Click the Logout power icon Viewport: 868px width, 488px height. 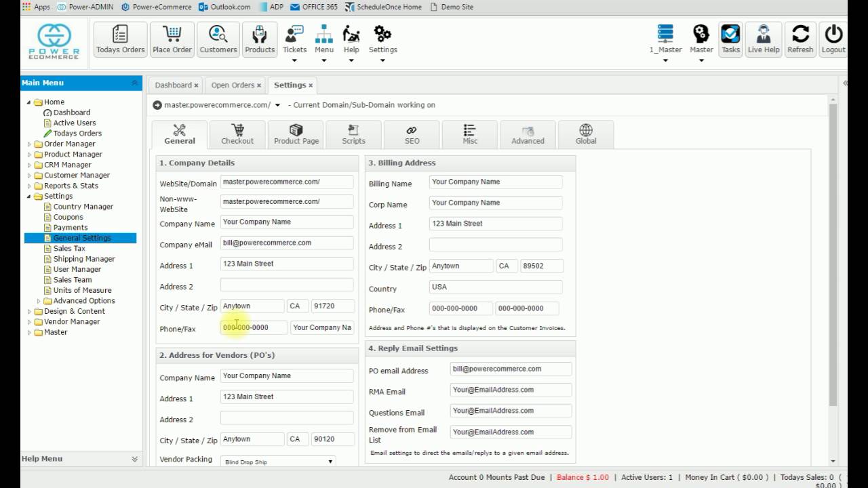[x=833, y=39]
